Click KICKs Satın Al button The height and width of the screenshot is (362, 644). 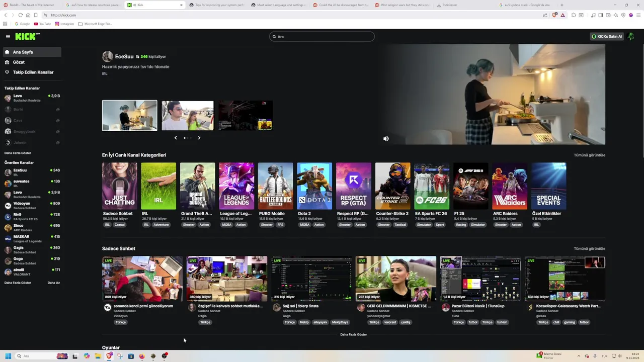click(607, 36)
